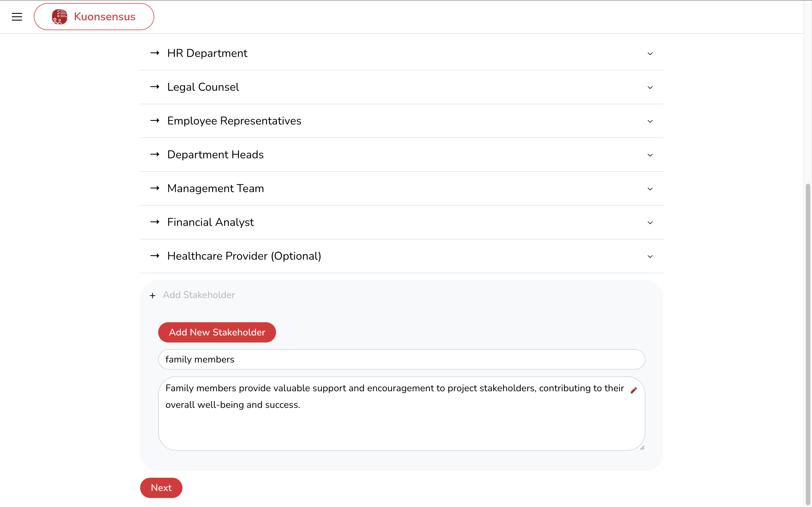Click the Kuonsensus logo icon
Image resolution: width=812 pixels, height=507 pixels.
(x=59, y=17)
